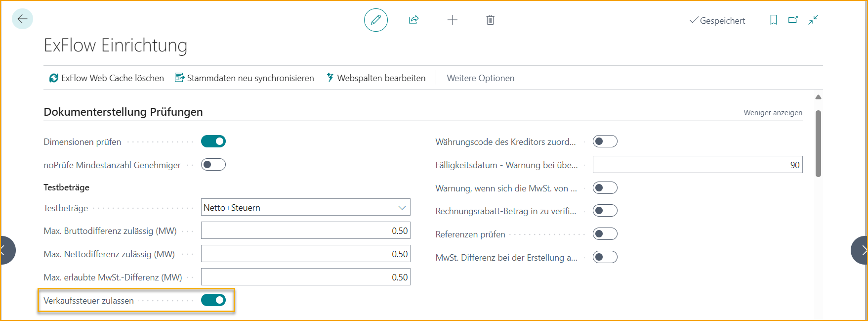Click the ExFlow Einrichtung title
This screenshot has height=321, width=868.
116,45
